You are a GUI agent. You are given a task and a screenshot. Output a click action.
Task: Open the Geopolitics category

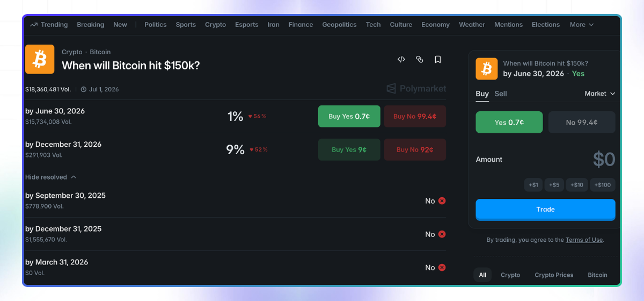pos(339,25)
